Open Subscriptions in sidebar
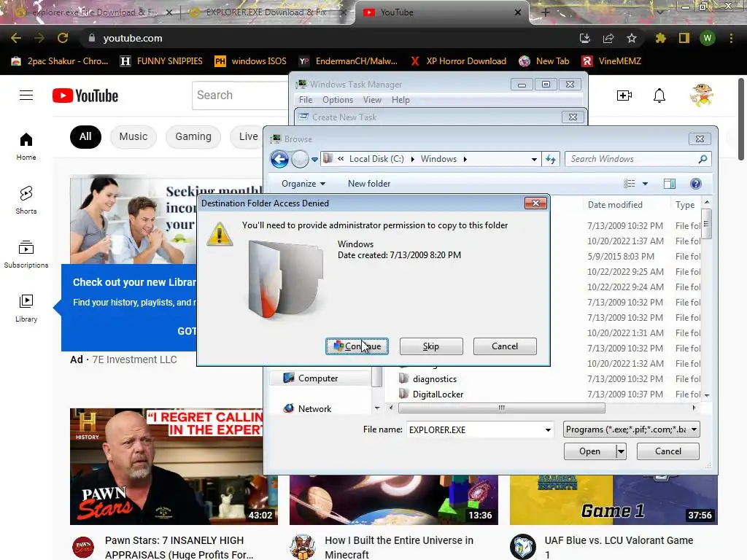 (26, 254)
